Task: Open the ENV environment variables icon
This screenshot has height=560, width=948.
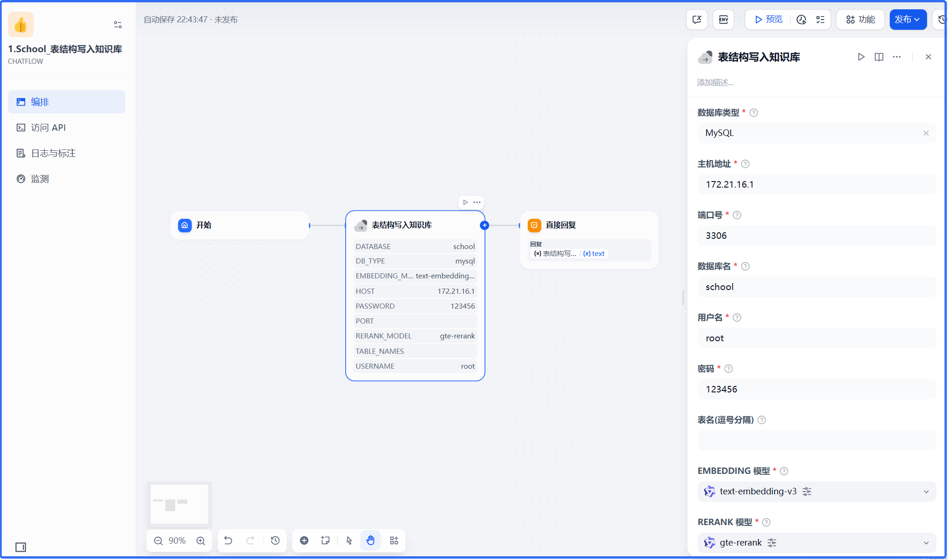Action: click(x=723, y=20)
